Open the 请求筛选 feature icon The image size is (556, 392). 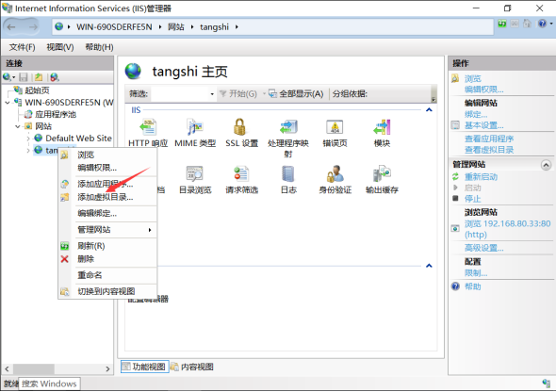tap(241, 180)
